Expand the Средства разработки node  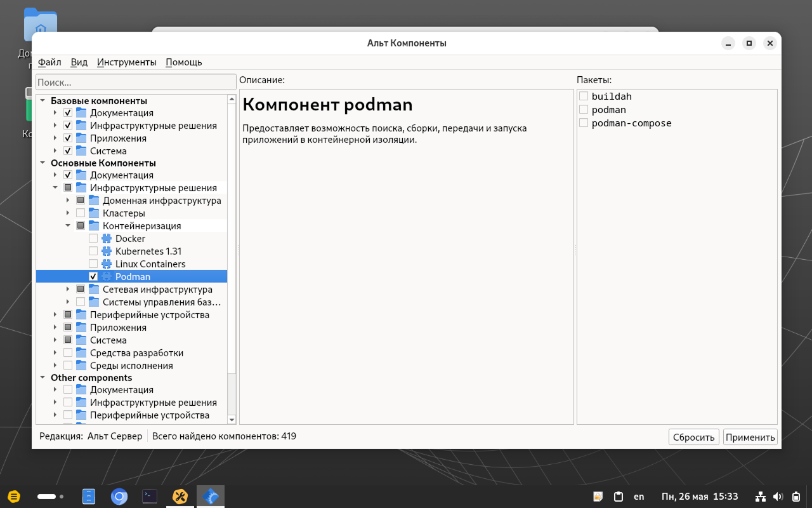point(55,352)
